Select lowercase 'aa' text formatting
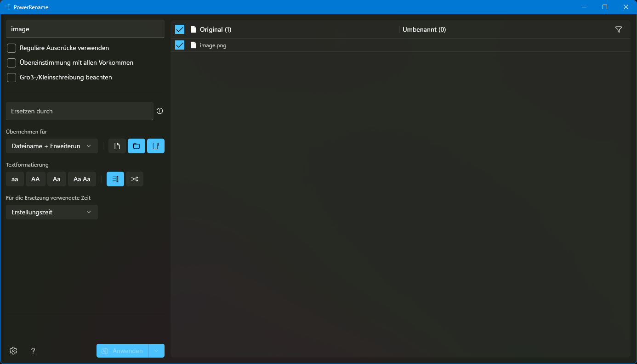Image resolution: width=637 pixels, height=364 pixels. point(15,179)
